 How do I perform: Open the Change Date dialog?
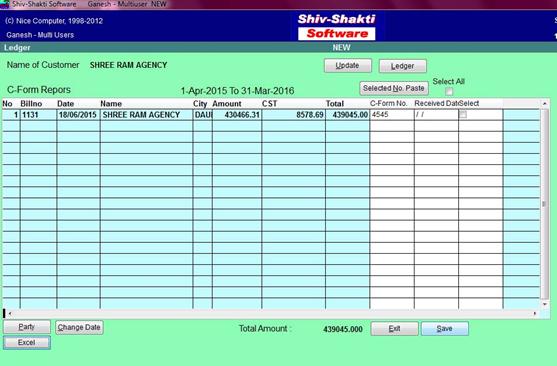click(x=79, y=327)
